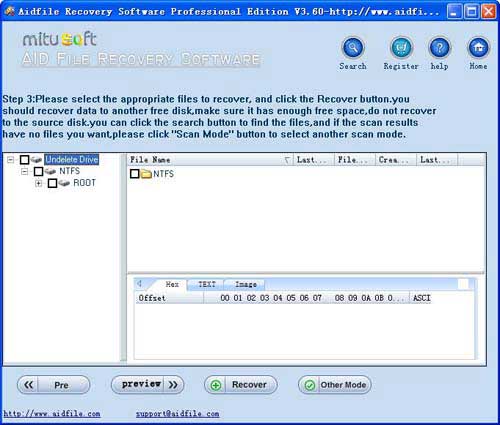Check the NTFS folder checkbox in file list
500x425 pixels.
coord(135,174)
